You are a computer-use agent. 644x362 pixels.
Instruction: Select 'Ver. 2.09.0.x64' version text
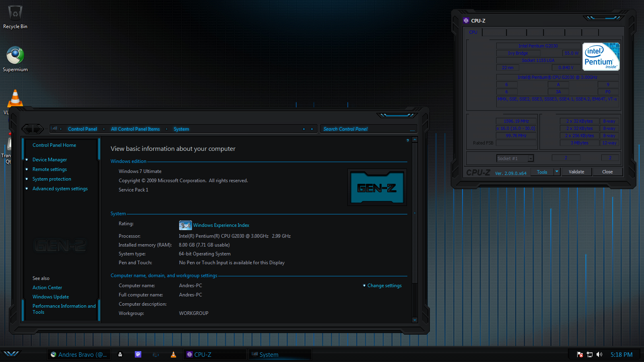click(511, 173)
